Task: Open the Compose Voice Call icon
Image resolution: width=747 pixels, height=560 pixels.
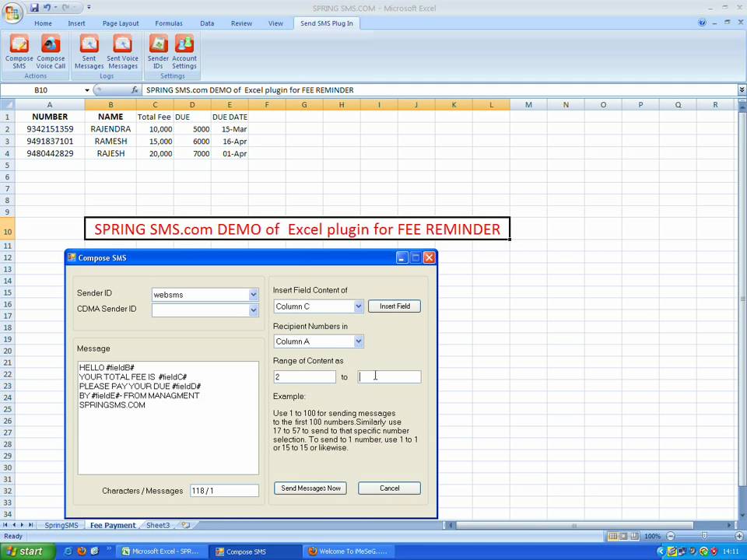Action: [x=51, y=51]
